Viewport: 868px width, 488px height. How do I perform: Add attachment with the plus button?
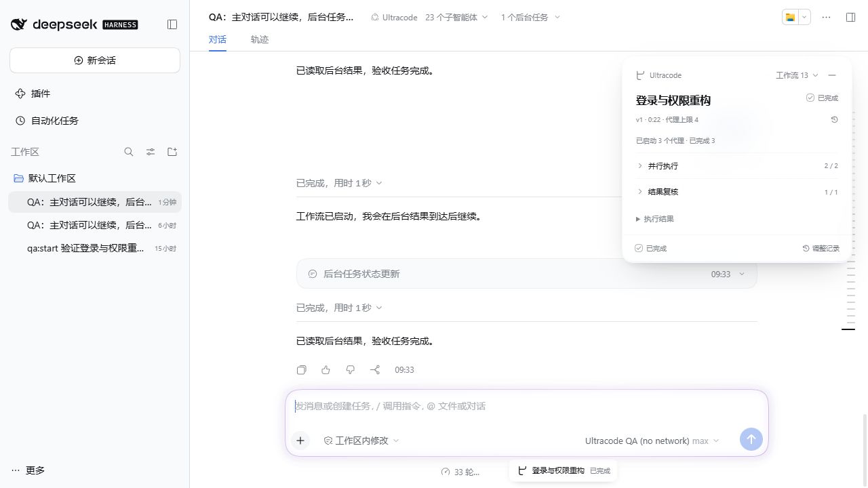point(300,441)
